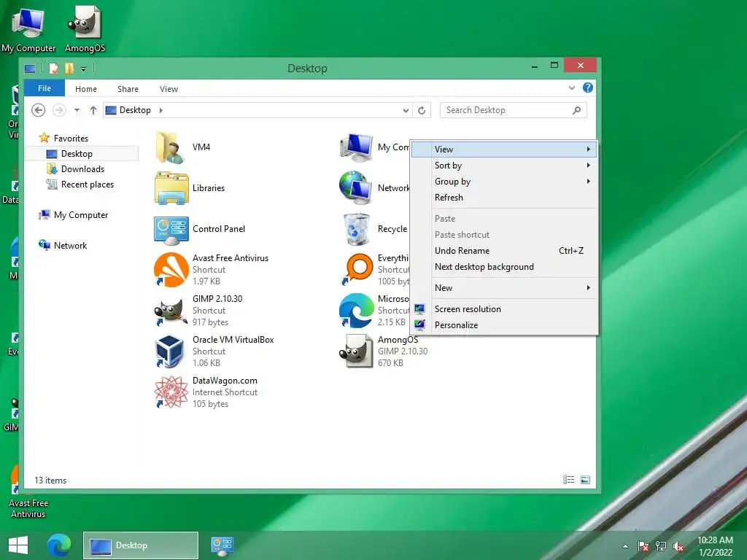Switch to Large icons view layout
Image resolution: width=747 pixels, height=560 pixels.
click(585, 480)
